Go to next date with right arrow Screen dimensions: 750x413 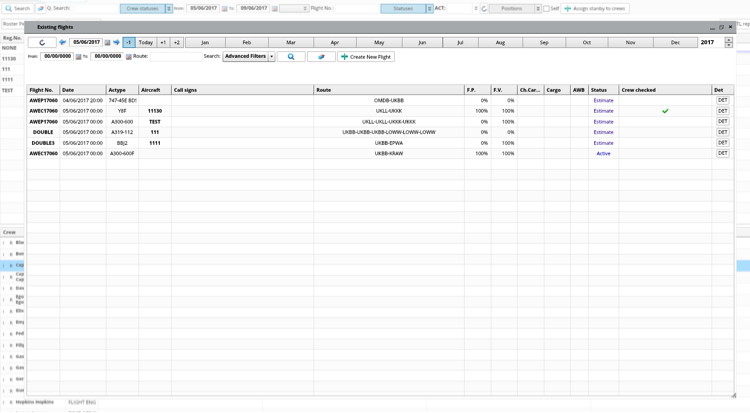[116, 43]
